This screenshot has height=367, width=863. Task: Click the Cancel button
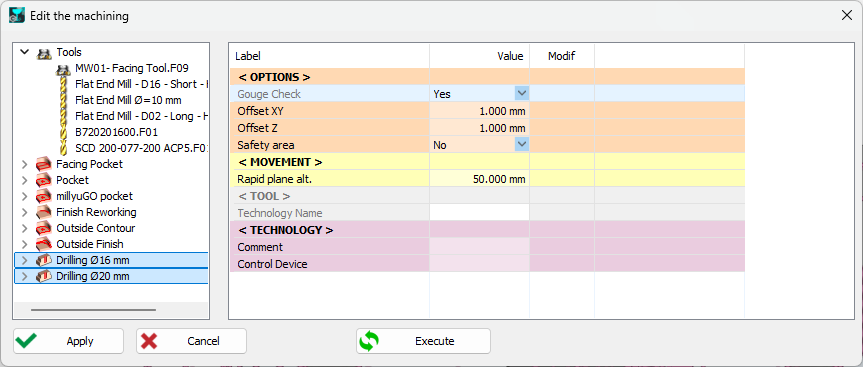coord(192,341)
